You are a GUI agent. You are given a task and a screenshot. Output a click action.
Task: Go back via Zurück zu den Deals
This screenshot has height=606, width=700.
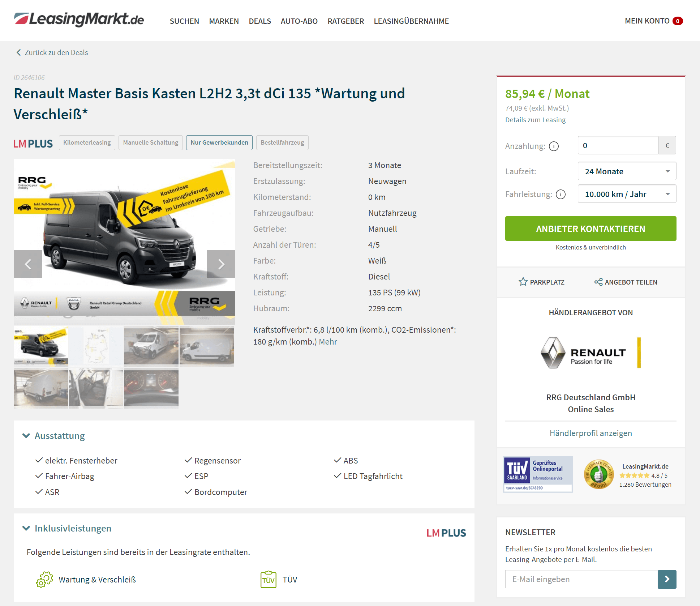52,52
